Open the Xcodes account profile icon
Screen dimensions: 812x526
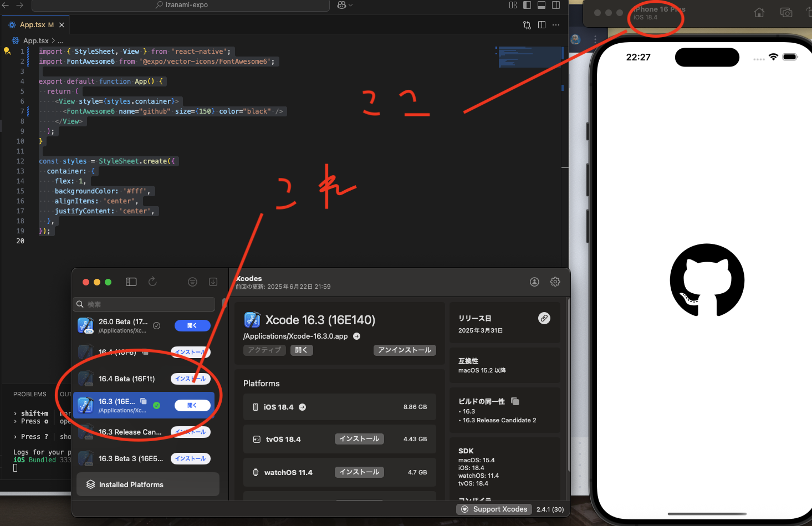534,282
